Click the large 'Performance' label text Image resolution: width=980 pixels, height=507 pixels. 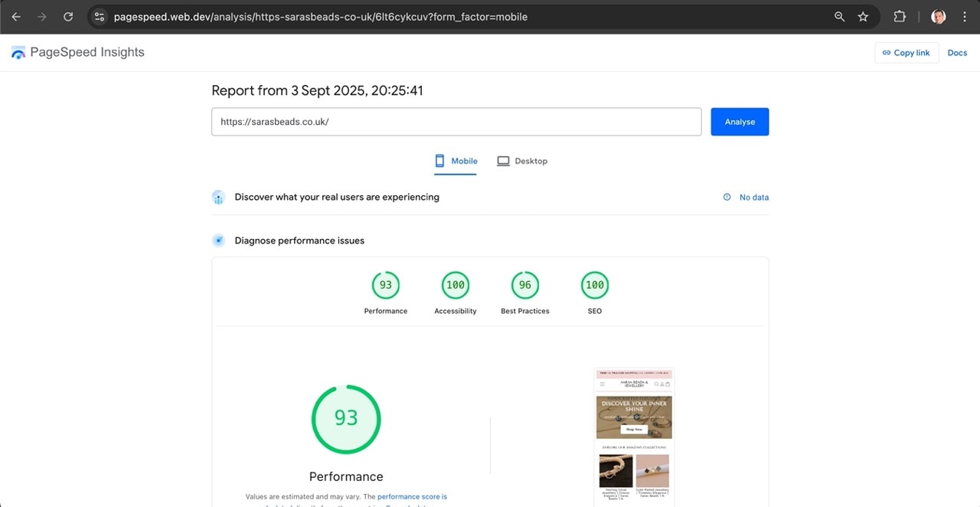tap(346, 476)
